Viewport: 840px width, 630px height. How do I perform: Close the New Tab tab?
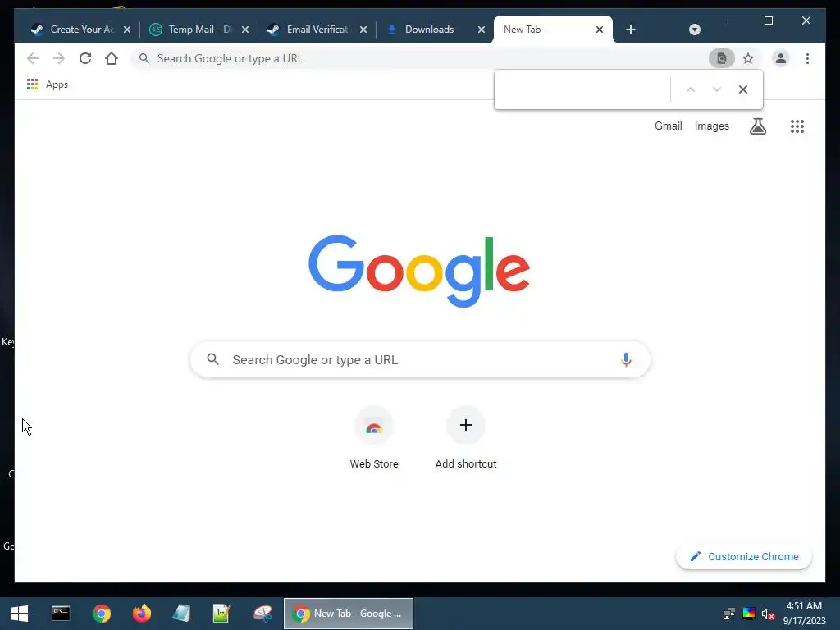600,30
